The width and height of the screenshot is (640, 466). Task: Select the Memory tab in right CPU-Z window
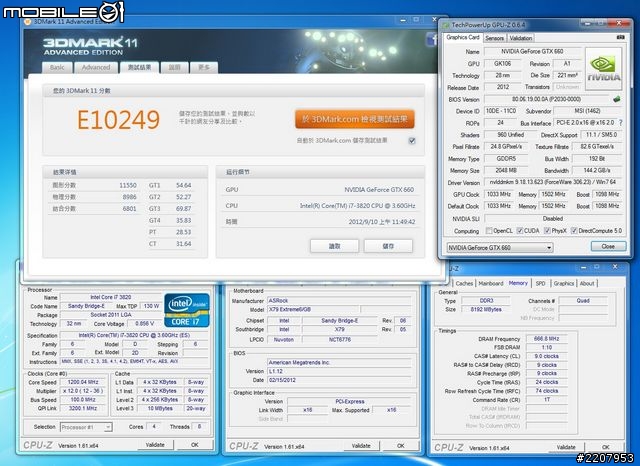click(518, 283)
